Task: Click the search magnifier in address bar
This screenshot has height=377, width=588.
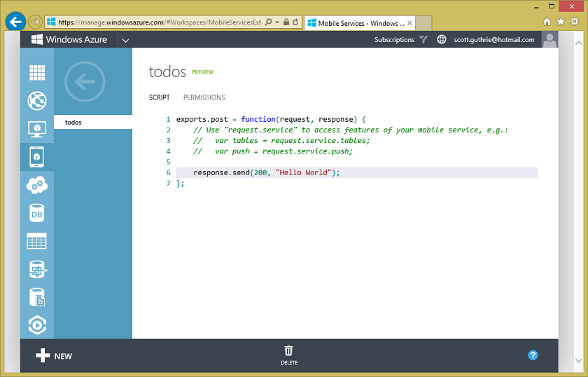Action: tap(269, 22)
